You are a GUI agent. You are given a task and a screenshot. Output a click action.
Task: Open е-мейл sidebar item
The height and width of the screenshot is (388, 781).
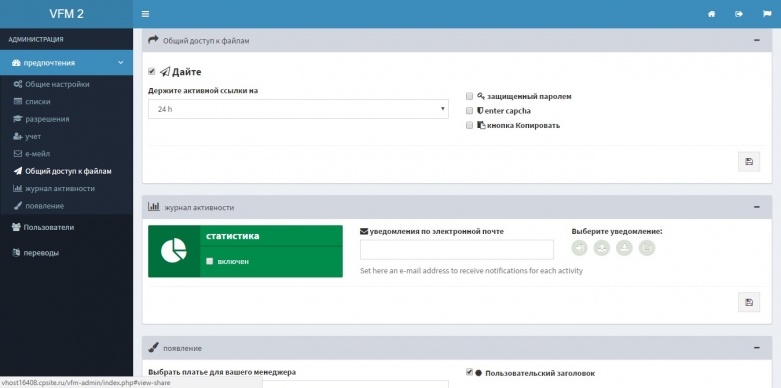[x=37, y=154]
